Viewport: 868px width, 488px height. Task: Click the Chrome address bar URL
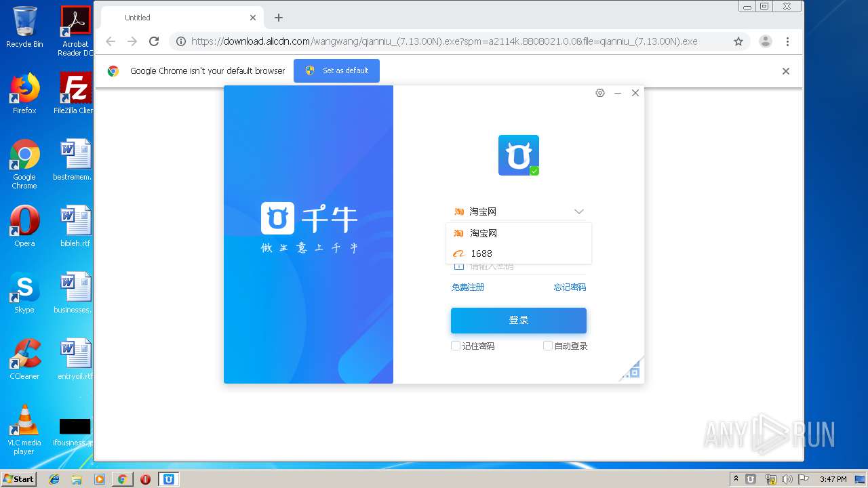coord(444,41)
